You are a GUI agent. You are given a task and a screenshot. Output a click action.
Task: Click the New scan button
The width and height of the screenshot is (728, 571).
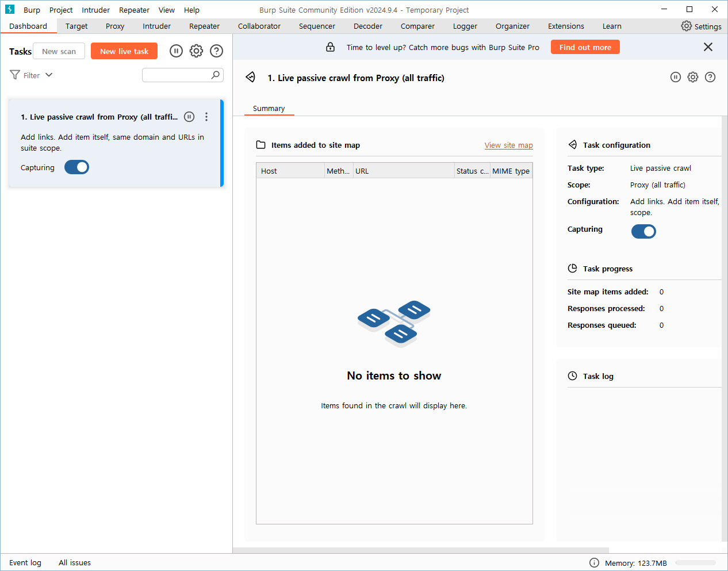[59, 51]
